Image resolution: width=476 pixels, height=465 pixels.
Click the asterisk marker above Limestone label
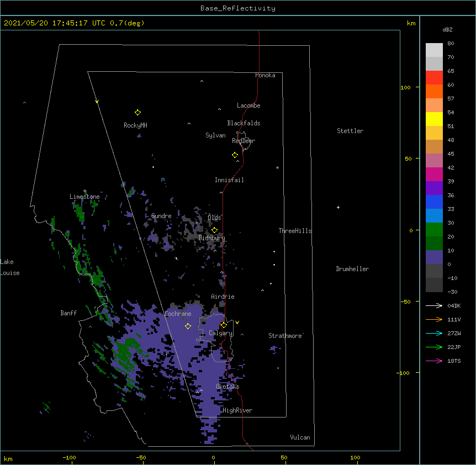pyautogui.click(x=85, y=191)
